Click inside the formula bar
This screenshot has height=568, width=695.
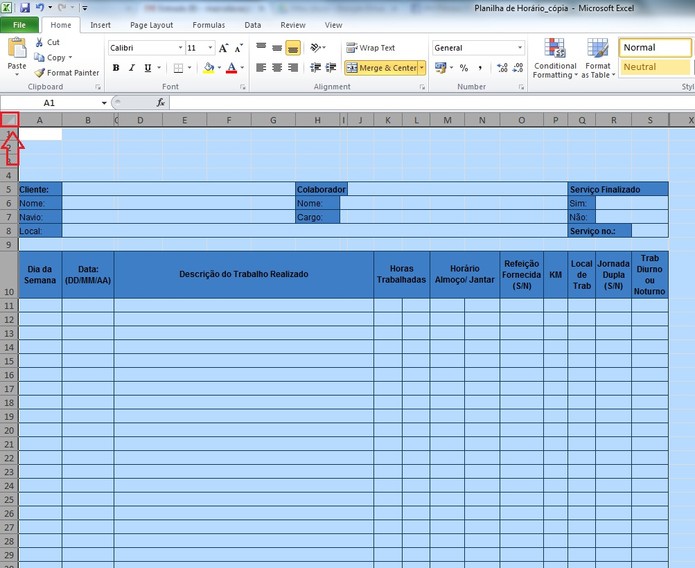tap(432, 103)
